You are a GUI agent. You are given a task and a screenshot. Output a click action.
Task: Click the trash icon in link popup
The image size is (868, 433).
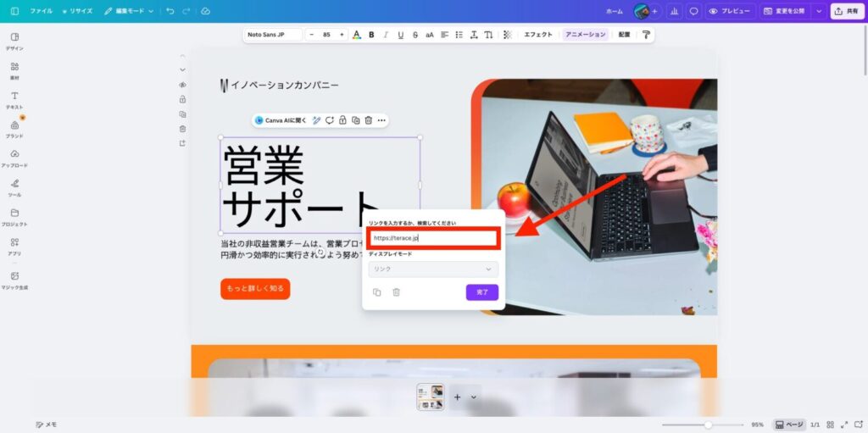click(396, 292)
